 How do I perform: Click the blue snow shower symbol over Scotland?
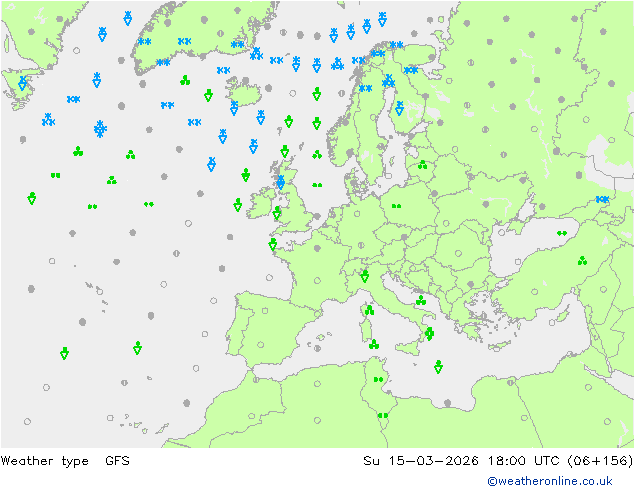point(281,182)
